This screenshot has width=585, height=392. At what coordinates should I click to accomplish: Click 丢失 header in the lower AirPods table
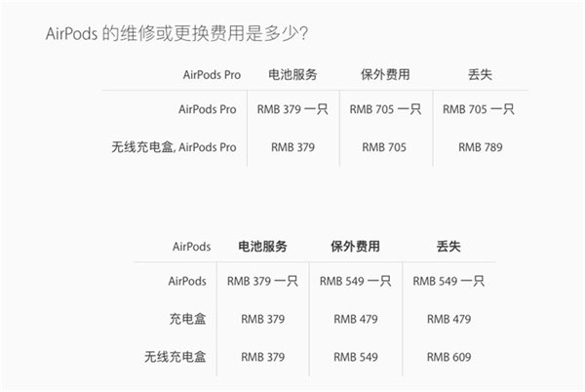[x=449, y=247]
